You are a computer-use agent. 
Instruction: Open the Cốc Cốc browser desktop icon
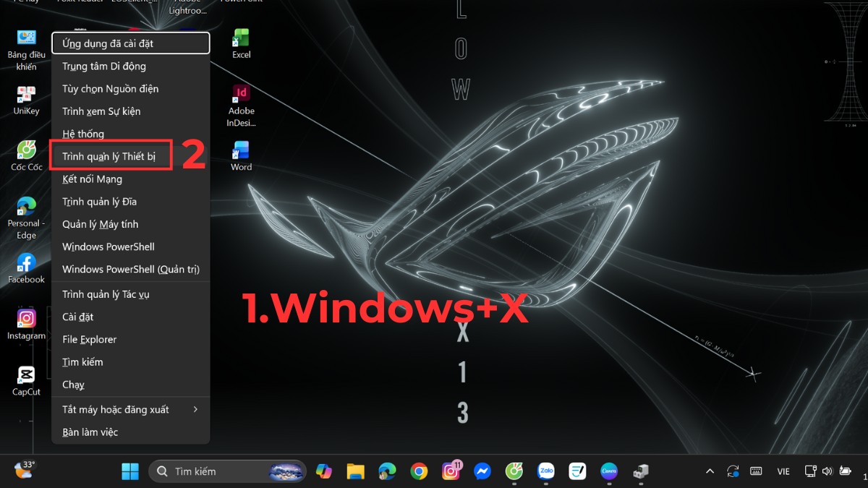pyautogui.click(x=26, y=157)
